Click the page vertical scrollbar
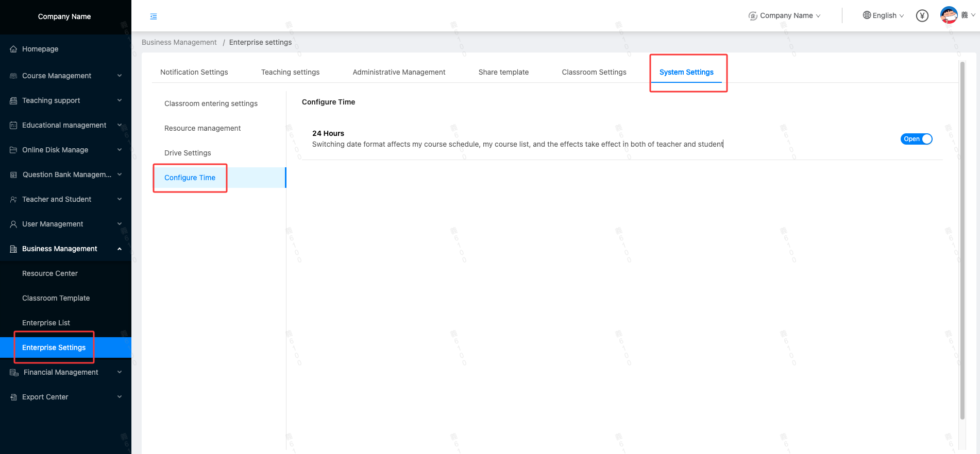The image size is (980, 454). (x=962, y=240)
